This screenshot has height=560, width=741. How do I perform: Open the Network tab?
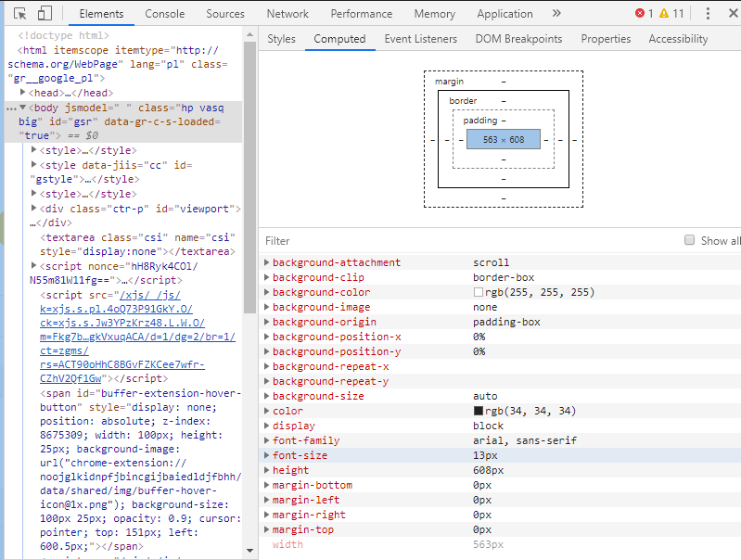tap(287, 14)
